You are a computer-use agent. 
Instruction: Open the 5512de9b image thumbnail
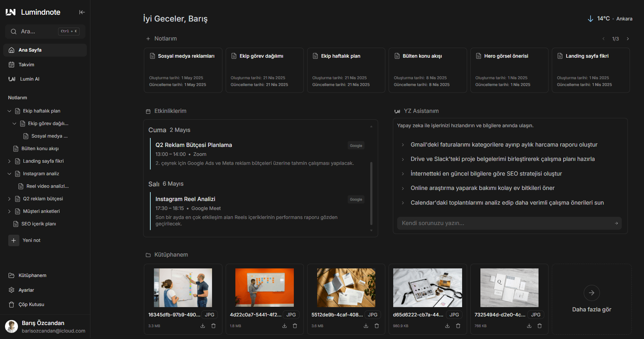click(x=346, y=288)
